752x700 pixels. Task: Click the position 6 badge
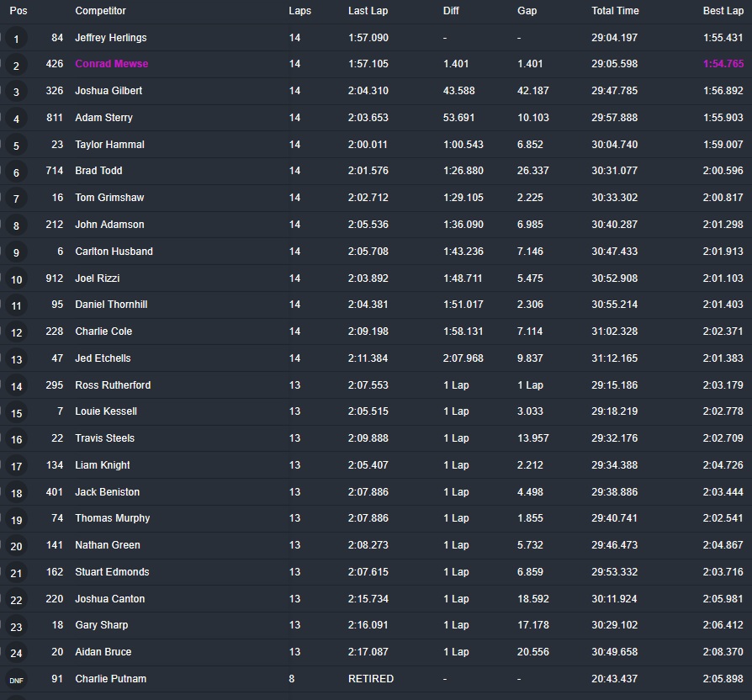point(17,172)
